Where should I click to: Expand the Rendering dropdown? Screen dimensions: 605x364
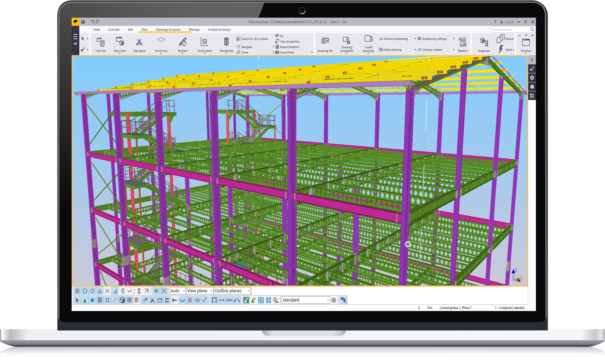pos(226,53)
